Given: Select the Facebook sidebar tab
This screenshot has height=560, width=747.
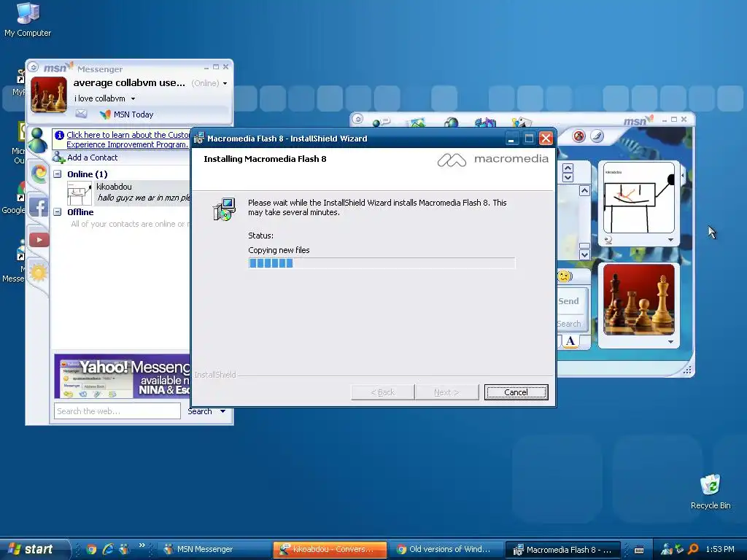Looking at the screenshot, I should tap(39, 207).
